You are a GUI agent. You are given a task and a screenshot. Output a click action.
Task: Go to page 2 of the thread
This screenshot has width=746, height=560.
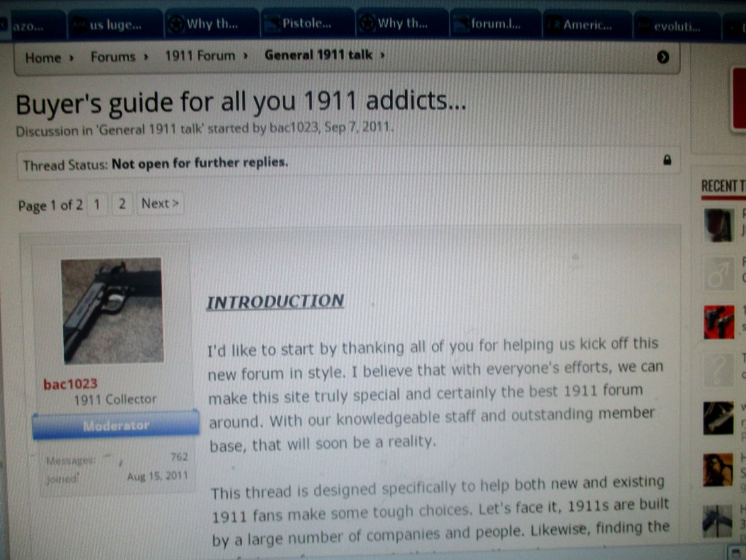point(122,204)
